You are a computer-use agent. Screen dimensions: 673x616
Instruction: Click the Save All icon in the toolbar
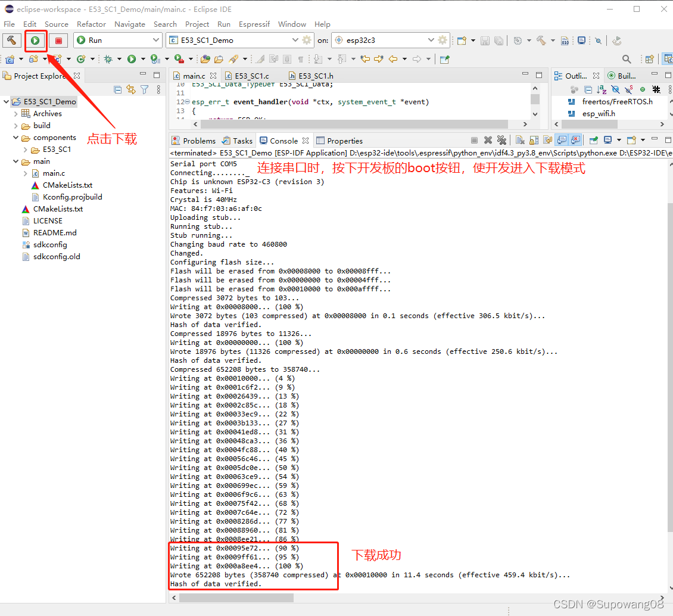pyautogui.click(x=498, y=41)
